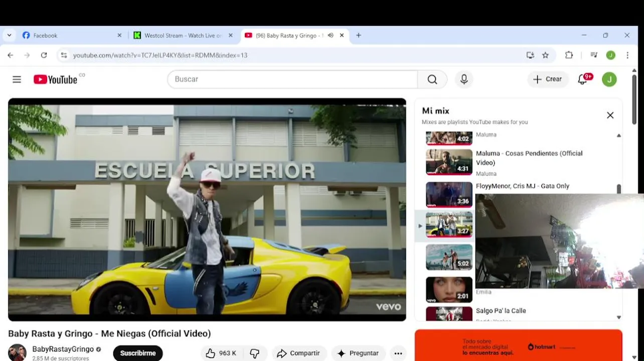Viewport: 644px width, 361px height.
Task: Close the Facebook tab
Action: point(119,36)
